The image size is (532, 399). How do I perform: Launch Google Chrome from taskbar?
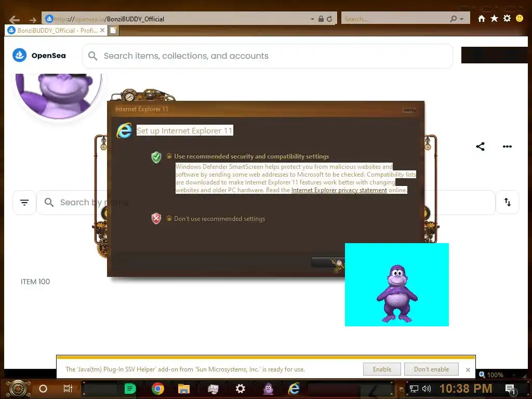click(x=158, y=389)
